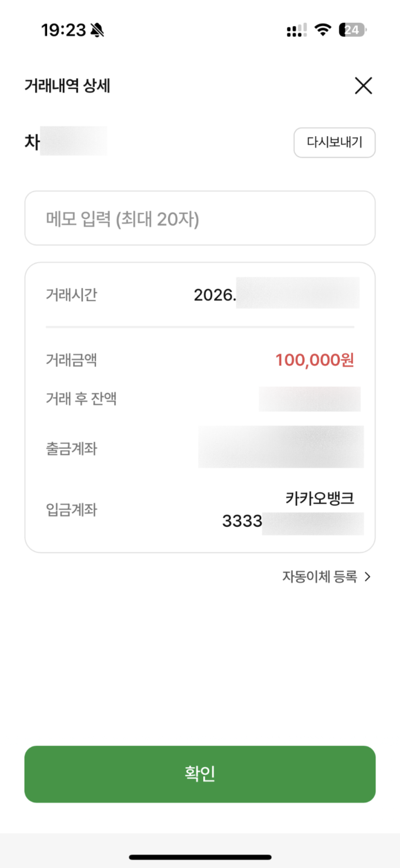400x868 pixels.
Task: Tap the 19:23 clock in status bar
Action: point(64,30)
